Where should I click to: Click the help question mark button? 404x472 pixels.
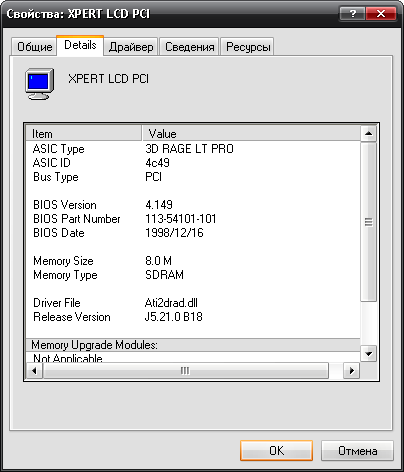click(x=352, y=14)
